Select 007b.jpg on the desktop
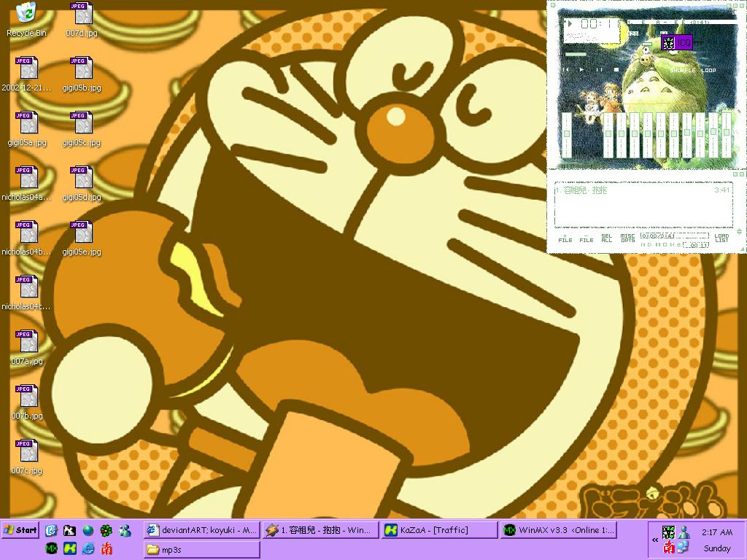 (x=27, y=402)
